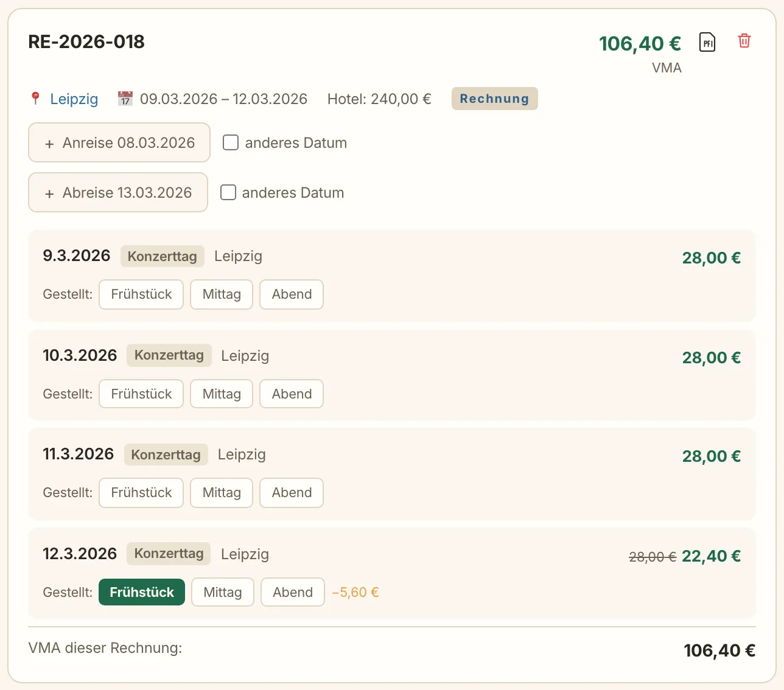Check 'anderes Datum' next to Abreise
The height and width of the screenshot is (690, 784).
[x=228, y=192]
